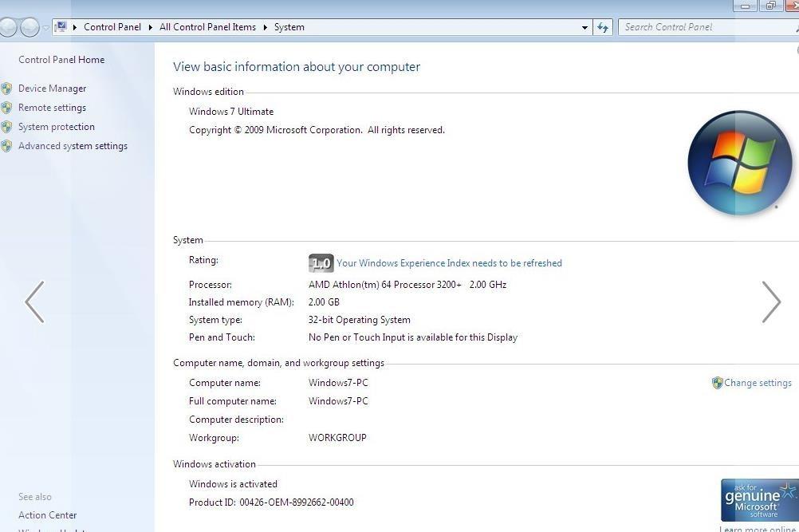Viewport: 799px width, 532px height.
Task: Open Windows Experience Index refresh link
Action: point(449,263)
